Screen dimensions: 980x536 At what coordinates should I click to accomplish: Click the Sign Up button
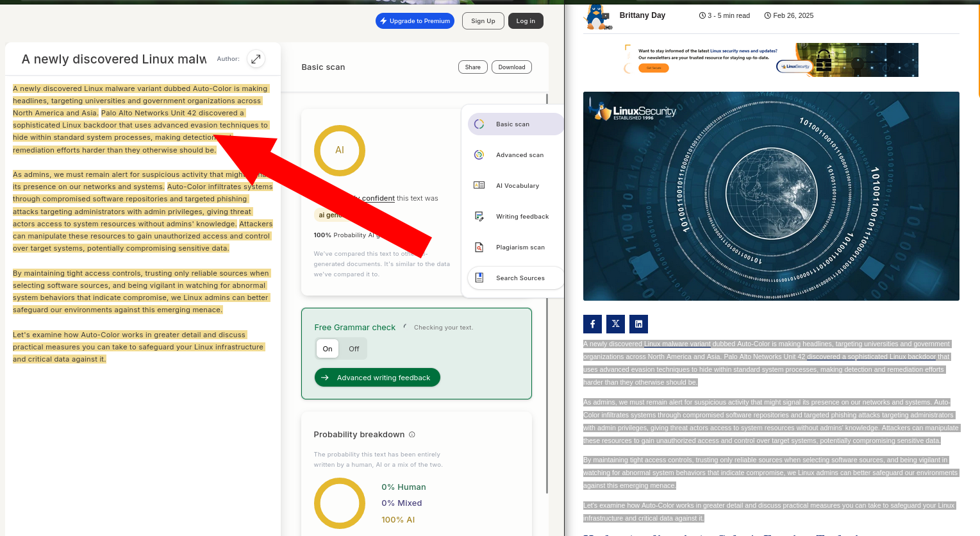(x=483, y=21)
